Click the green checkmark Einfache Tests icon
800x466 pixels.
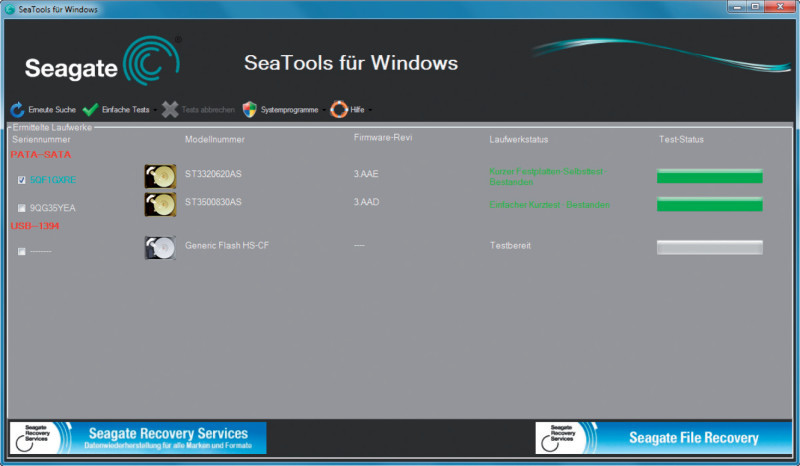(90, 110)
